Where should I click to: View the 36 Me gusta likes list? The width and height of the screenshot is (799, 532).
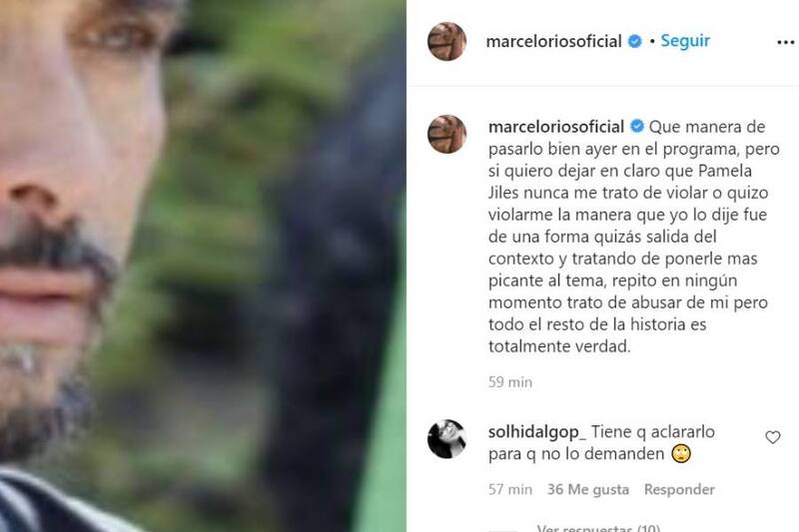(x=588, y=489)
